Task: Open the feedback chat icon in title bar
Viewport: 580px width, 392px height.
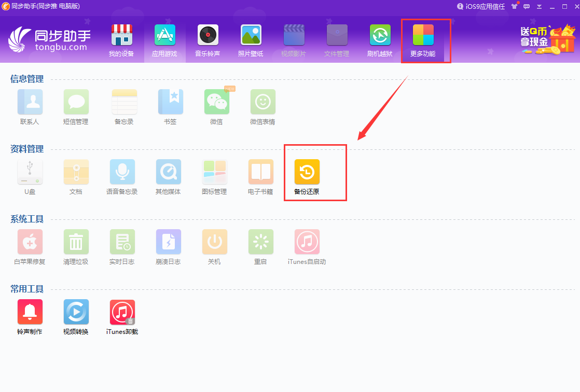Action: tap(526, 6)
